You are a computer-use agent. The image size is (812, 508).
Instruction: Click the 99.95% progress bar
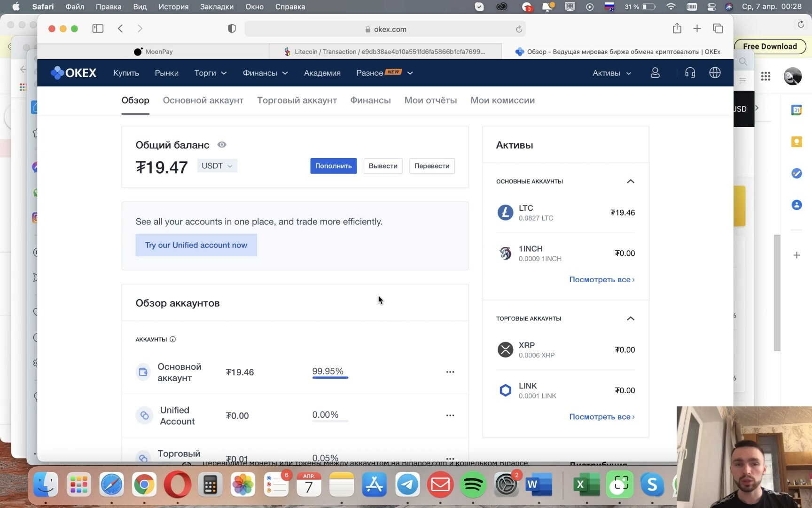coord(330,377)
